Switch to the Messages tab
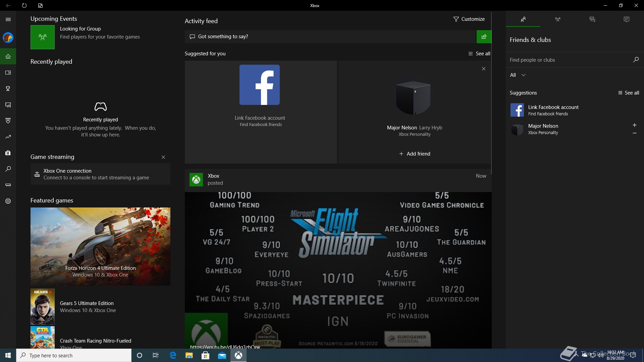 [x=592, y=19]
